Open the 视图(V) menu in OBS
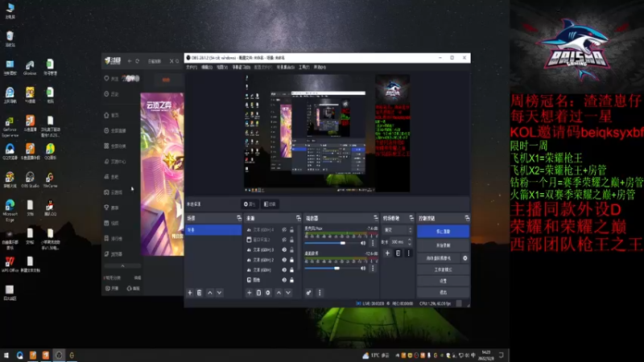Viewport: 644px width, 362px height. coord(222,68)
